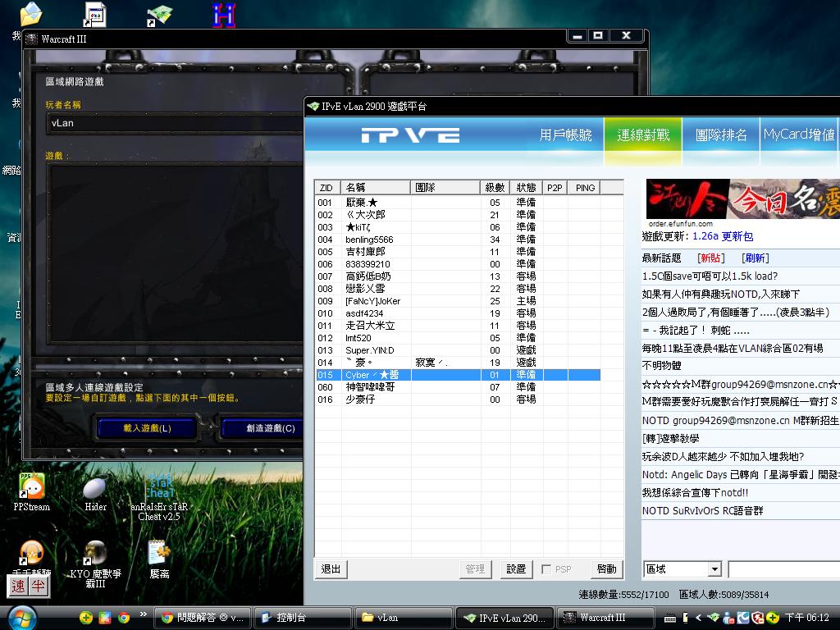Open the 1.26a 更新包 download link
Viewport: 840px width, 630px height.
(x=723, y=236)
